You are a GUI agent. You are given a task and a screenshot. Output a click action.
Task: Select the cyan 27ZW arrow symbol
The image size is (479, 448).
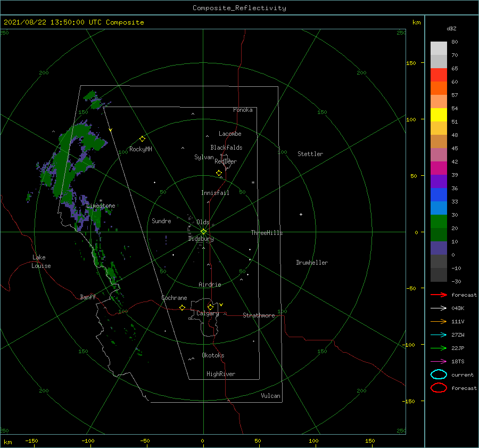[x=439, y=335]
